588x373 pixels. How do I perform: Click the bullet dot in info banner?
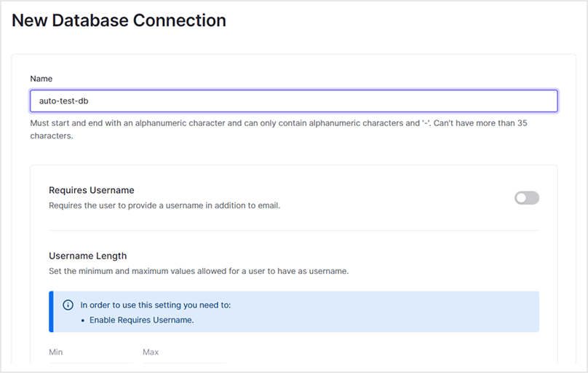(x=83, y=321)
